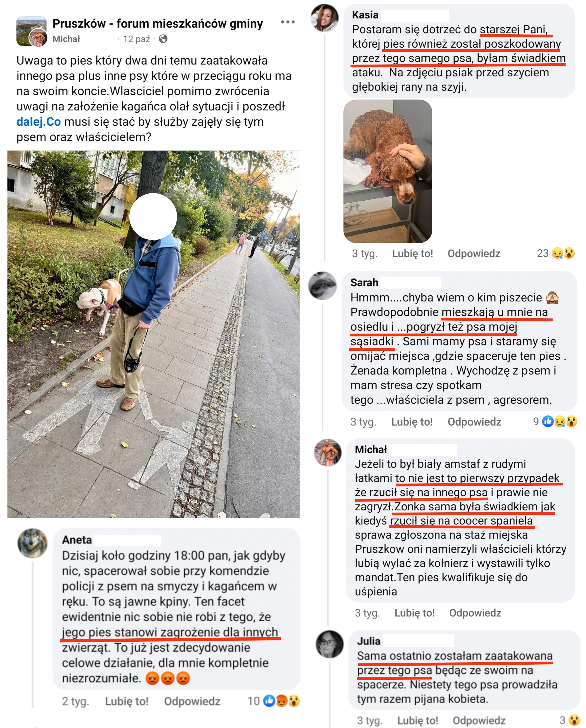The width and height of the screenshot is (586, 728).
Task: Open Michał's bodybuilder avatar in comments
Action: coord(328,452)
